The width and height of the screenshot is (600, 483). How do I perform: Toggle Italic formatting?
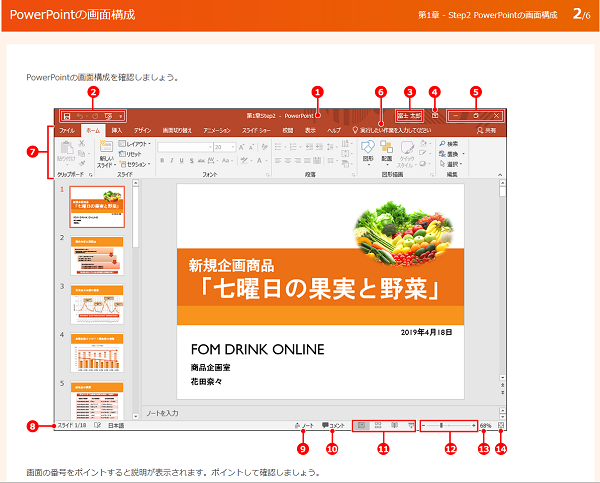[172, 161]
